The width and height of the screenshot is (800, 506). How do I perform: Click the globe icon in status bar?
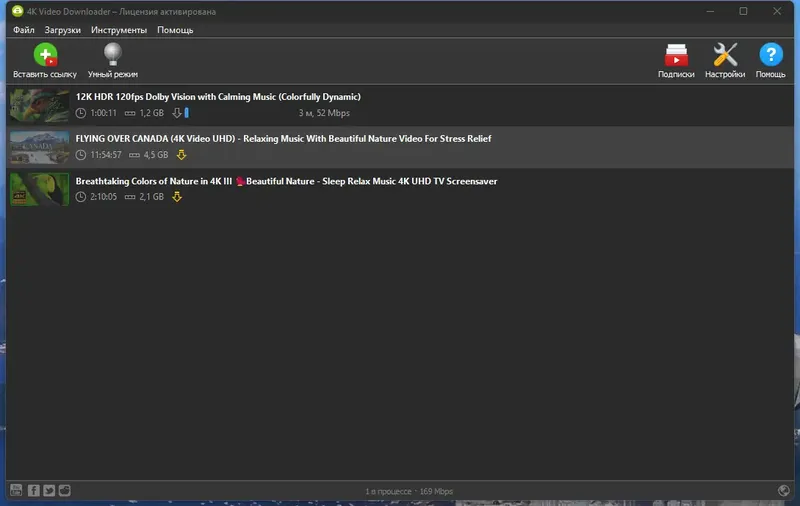tap(784, 490)
